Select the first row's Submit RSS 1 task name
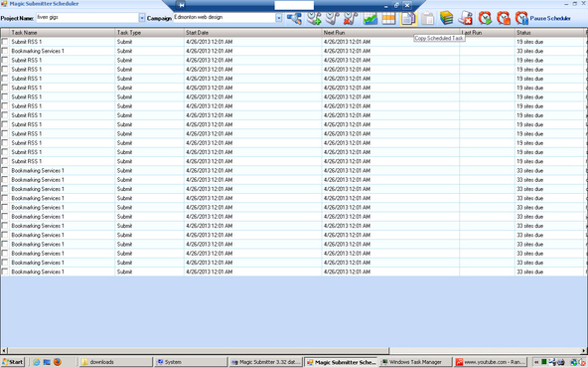The height and width of the screenshot is (368, 588). 26,42
